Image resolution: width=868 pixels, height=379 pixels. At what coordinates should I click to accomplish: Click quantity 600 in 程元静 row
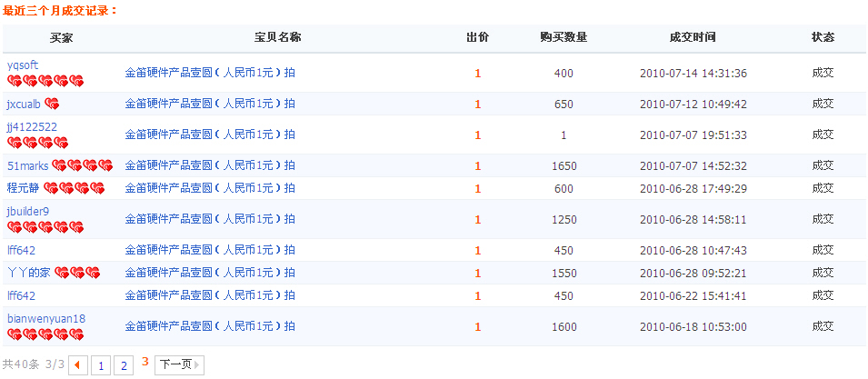coord(564,189)
